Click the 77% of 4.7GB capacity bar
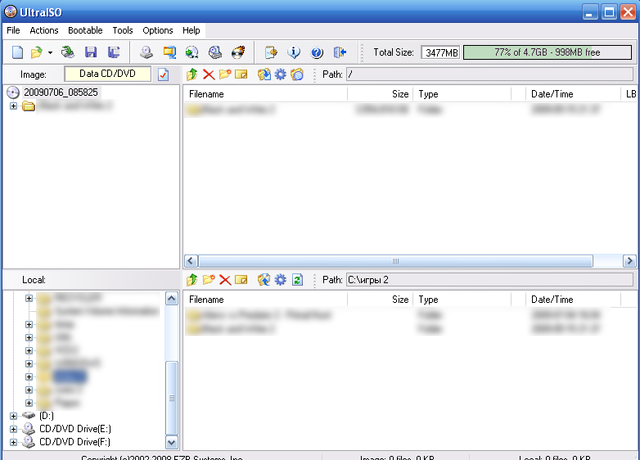The height and width of the screenshot is (460, 640). click(547, 53)
